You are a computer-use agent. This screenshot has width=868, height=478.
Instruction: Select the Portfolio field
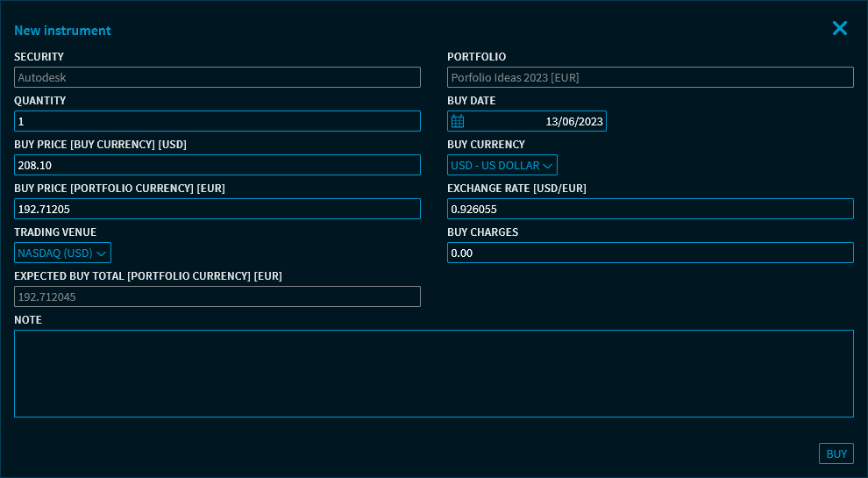pos(650,77)
